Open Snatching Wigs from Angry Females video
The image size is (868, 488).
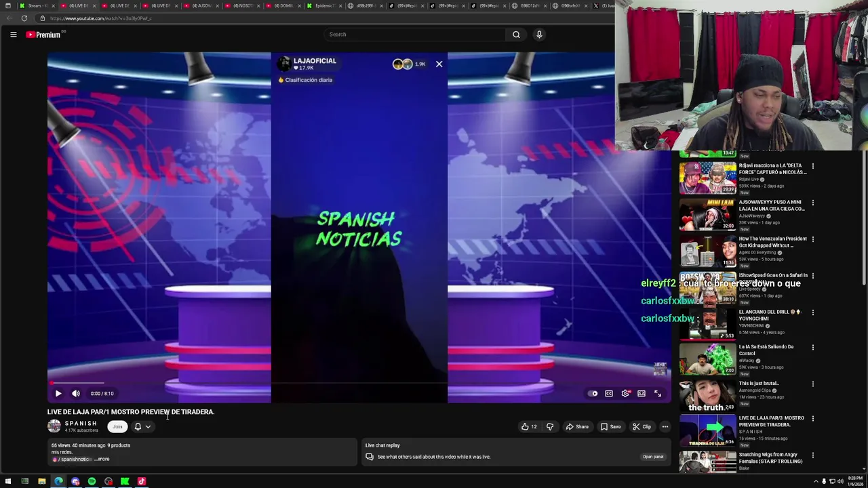pyautogui.click(x=707, y=462)
